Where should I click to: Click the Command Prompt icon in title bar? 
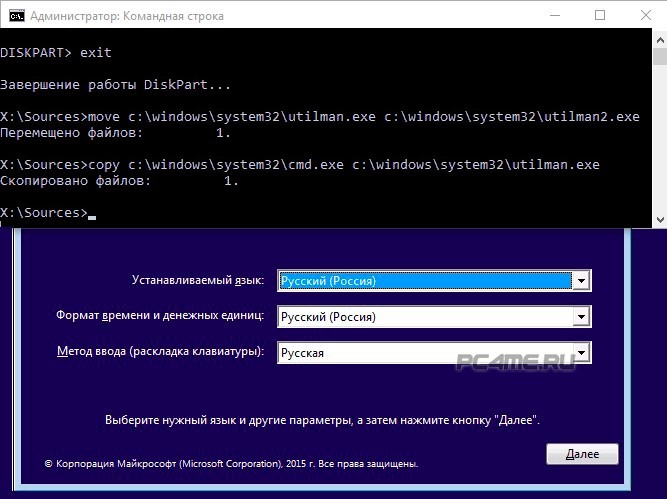tap(15, 15)
